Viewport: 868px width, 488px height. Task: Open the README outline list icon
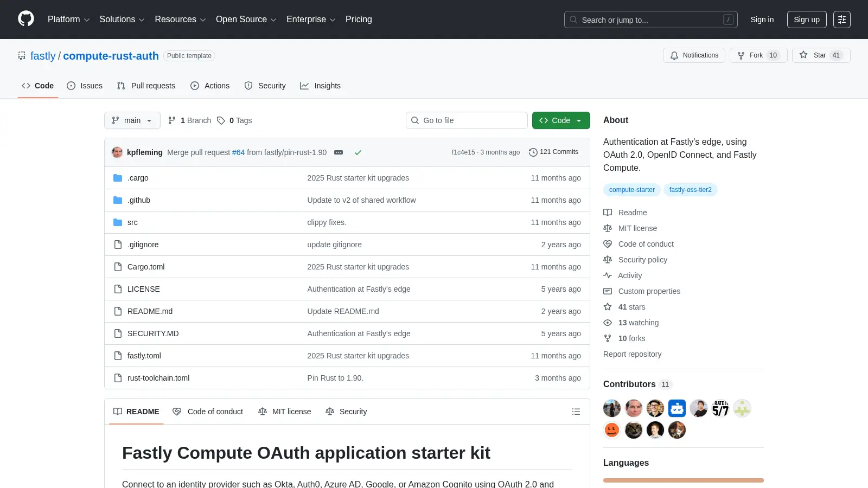[x=576, y=412]
